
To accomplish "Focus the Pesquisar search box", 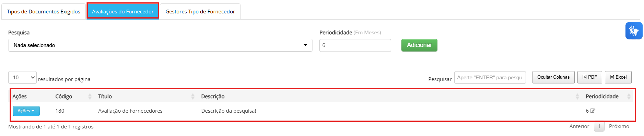I will tap(490, 78).
